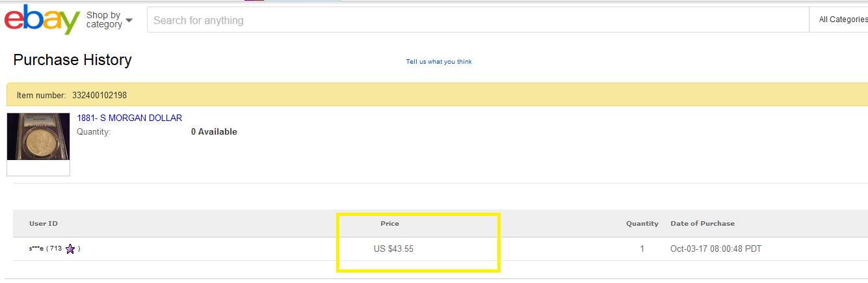Click the US $43.55 price value
The image size is (868, 283).
point(393,249)
